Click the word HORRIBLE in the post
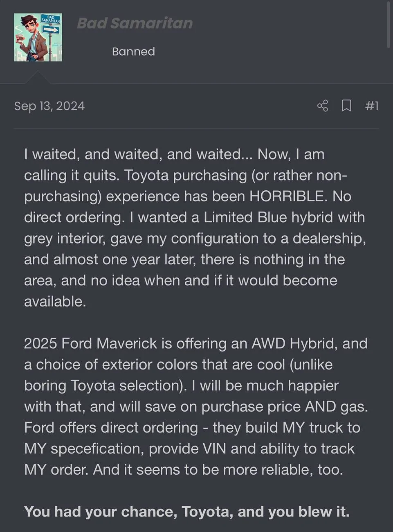The image size is (393, 532). (288, 196)
